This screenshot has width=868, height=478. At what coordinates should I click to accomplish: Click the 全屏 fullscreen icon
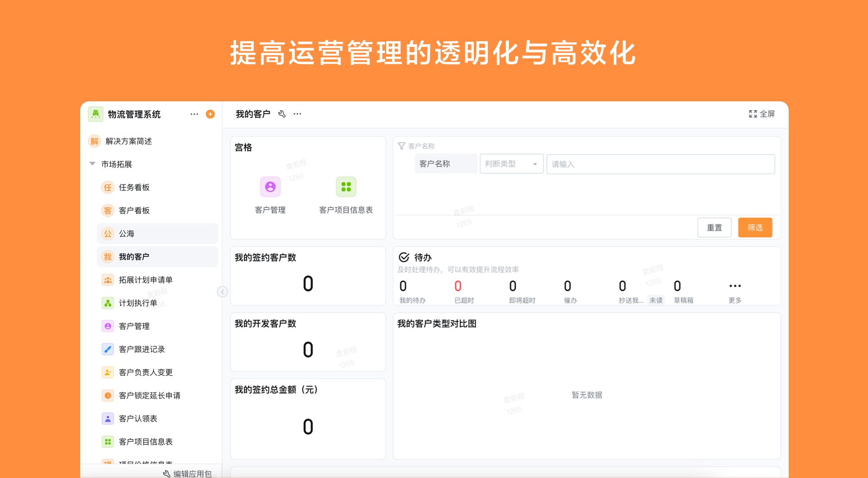[753, 114]
